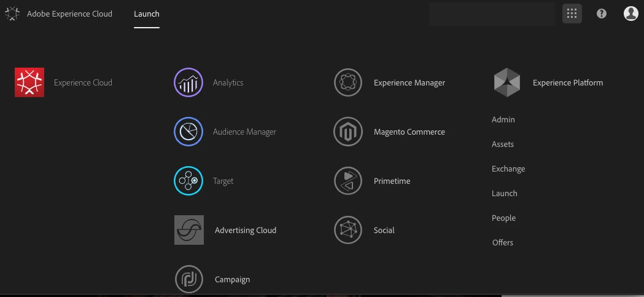
Task: Open the Analytics link
Action: coord(228,82)
